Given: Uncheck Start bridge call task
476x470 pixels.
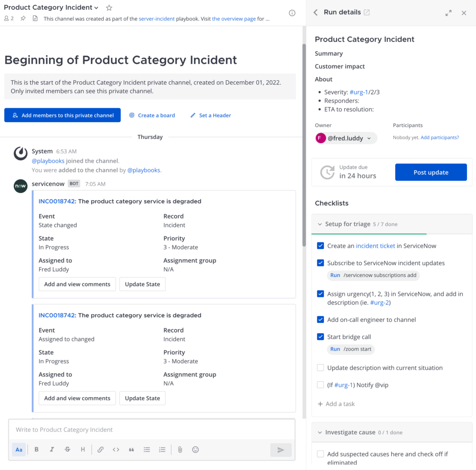Looking at the screenshot, I should (320, 337).
